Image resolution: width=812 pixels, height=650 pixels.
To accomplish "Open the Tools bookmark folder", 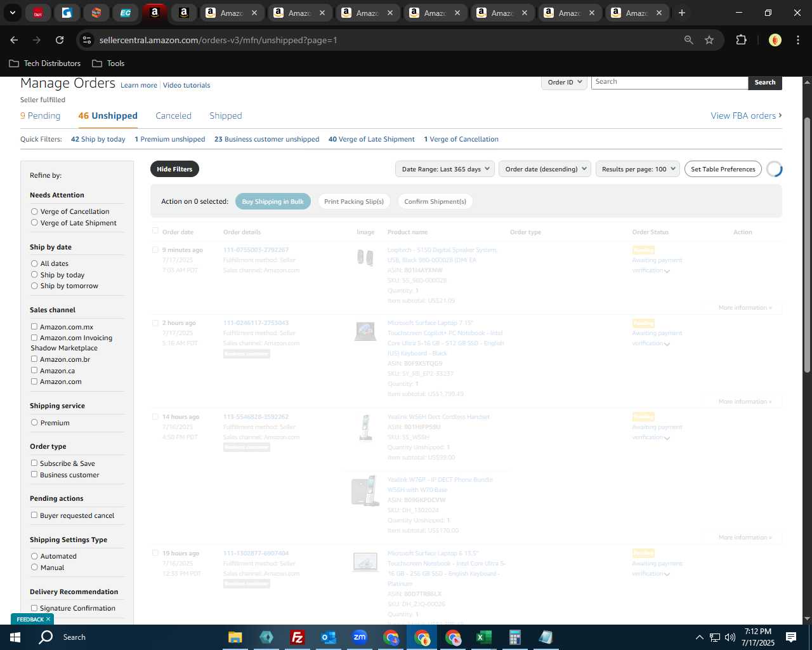I will tap(108, 63).
